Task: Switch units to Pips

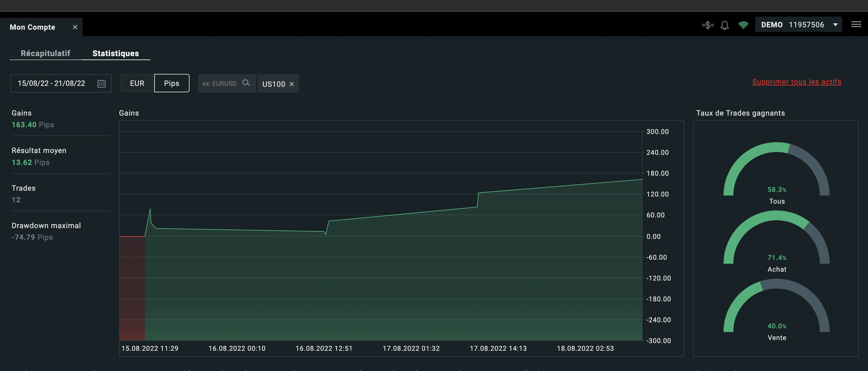Action: coord(171,83)
